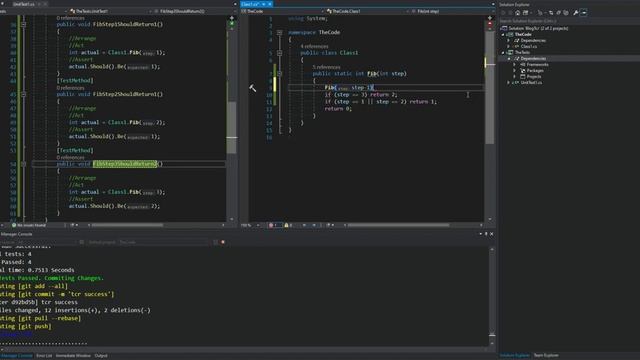
Task: Click the Search Solution Explorer input field
Action: (x=569, y=21)
